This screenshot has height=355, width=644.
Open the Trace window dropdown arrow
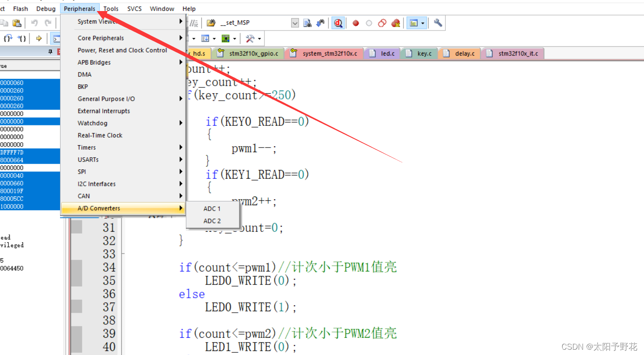[234, 39]
